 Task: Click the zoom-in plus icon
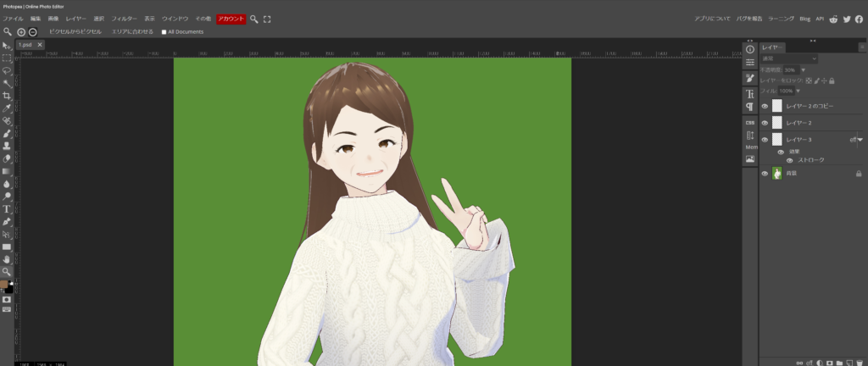tap(21, 31)
